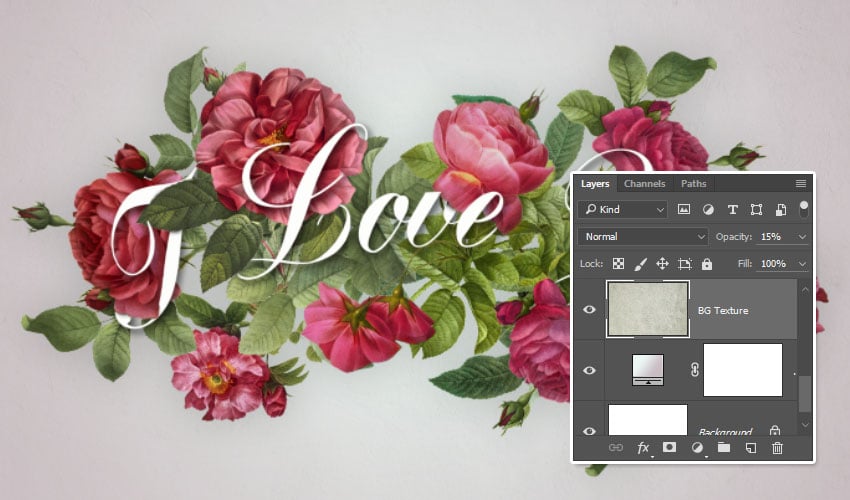
Task: Select the Background layer thumbnail
Action: [x=648, y=420]
